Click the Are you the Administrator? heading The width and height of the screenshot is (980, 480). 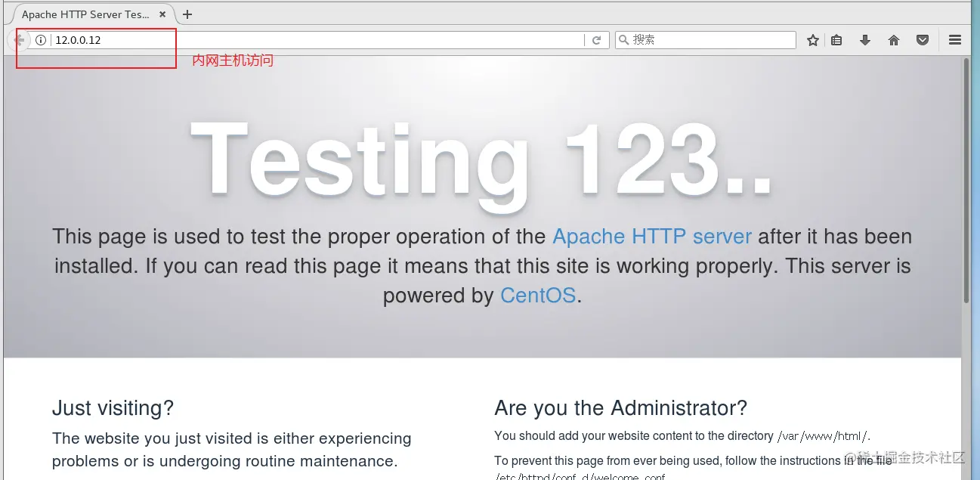tap(620, 408)
